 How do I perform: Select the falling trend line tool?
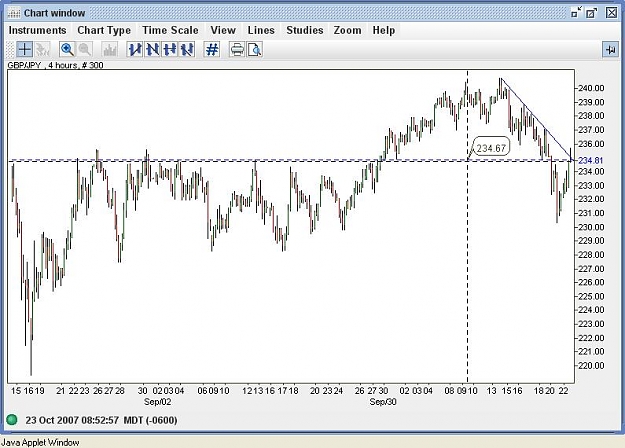click(152, 49)
